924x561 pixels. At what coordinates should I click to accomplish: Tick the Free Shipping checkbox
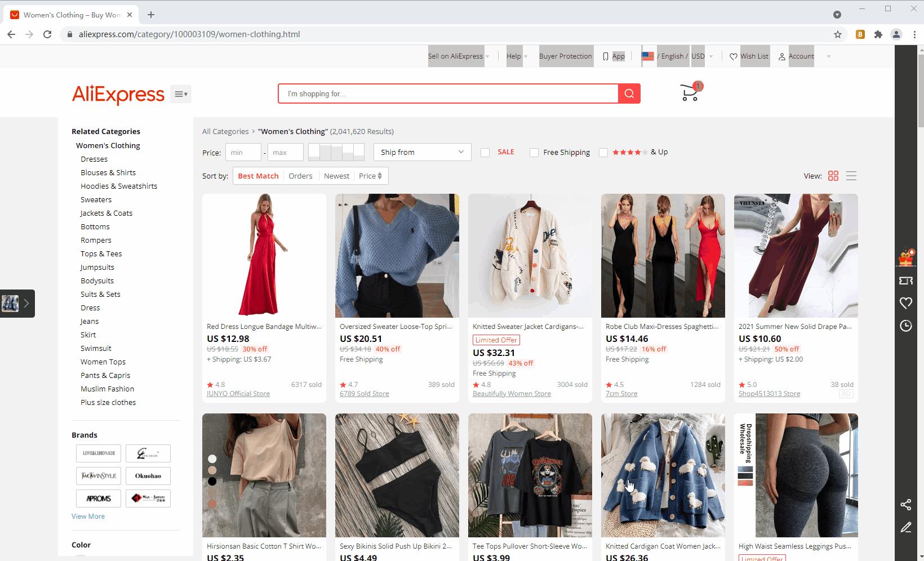[x=534, y=153]
